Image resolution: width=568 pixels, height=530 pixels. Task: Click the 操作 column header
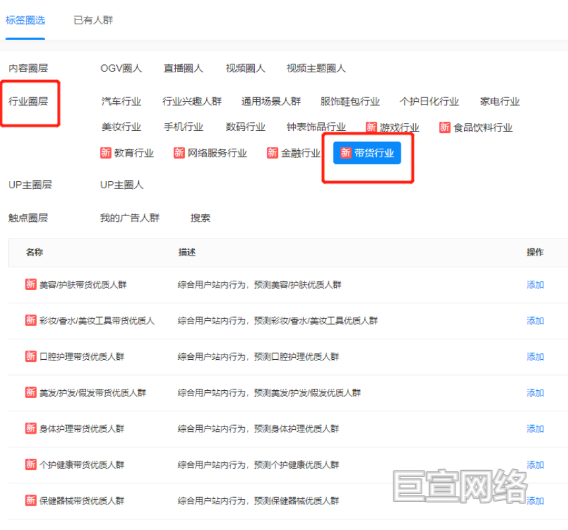tap(535, 252)
